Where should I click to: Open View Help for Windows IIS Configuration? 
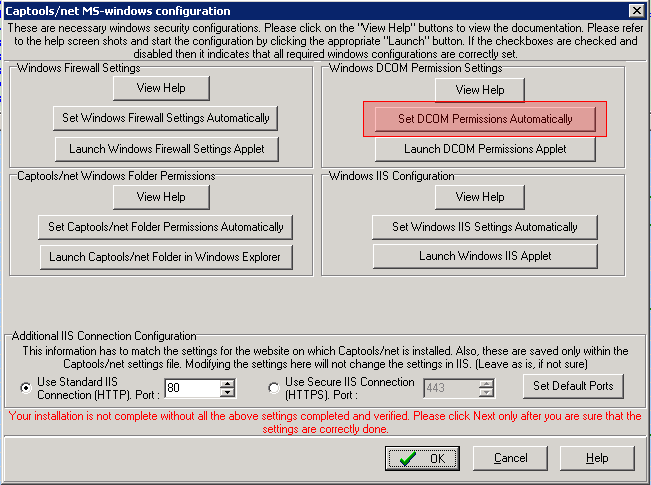click(480, 197)
